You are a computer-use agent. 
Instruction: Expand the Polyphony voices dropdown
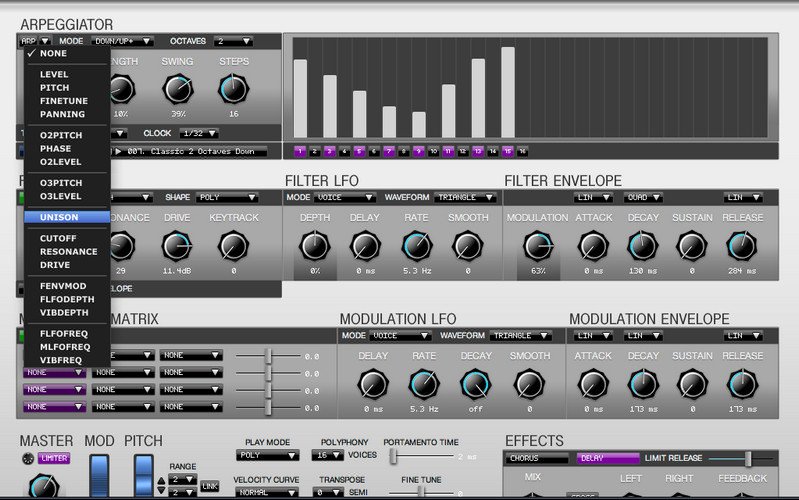coord(327,455)
